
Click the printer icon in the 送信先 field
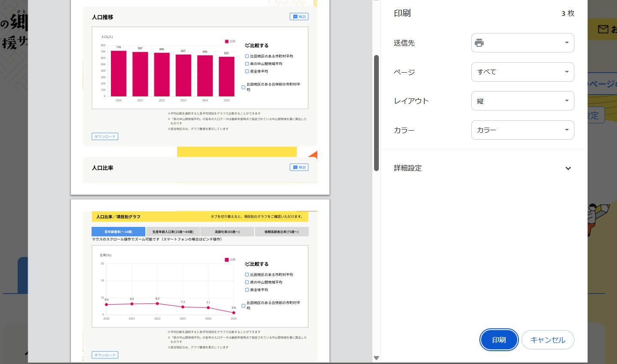pos(479,43)
